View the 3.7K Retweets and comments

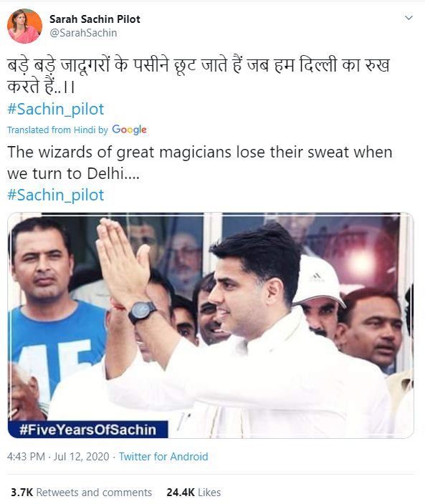pyautogui.click(x=81, y=492)
